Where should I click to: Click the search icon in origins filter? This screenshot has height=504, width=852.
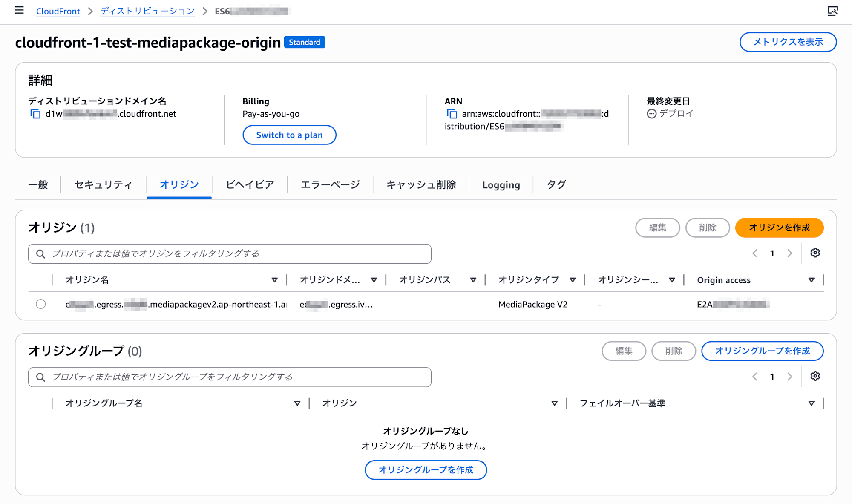pyautogui.click(x=40, y=254)
